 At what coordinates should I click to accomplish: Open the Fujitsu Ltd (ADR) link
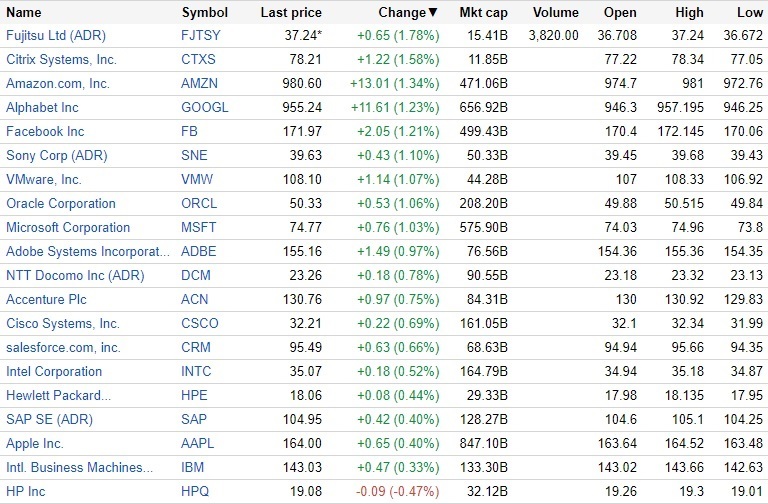pos(58,36)
